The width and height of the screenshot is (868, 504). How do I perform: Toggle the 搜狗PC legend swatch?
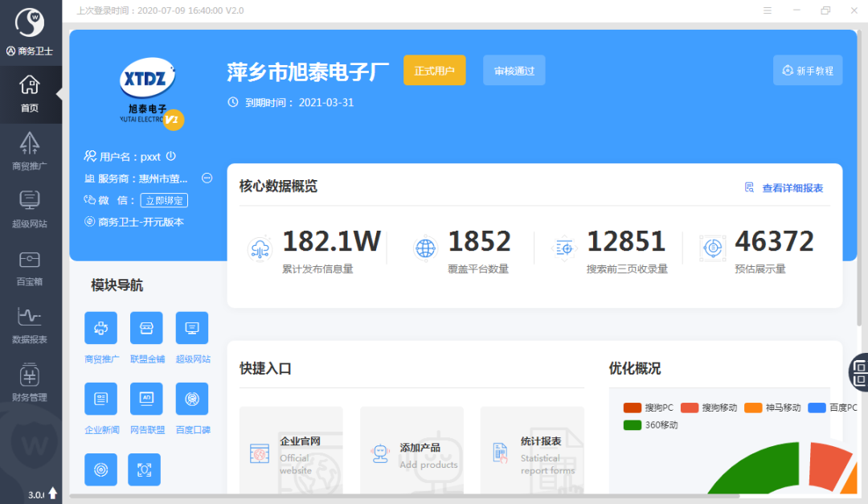pos(633,408)
